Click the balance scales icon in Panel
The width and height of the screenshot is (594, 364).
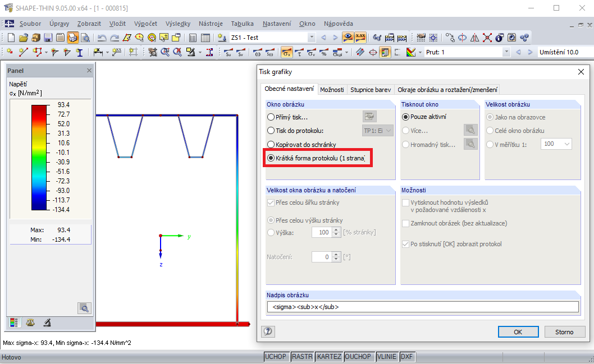pyautogui.click(x=30, y=322)
